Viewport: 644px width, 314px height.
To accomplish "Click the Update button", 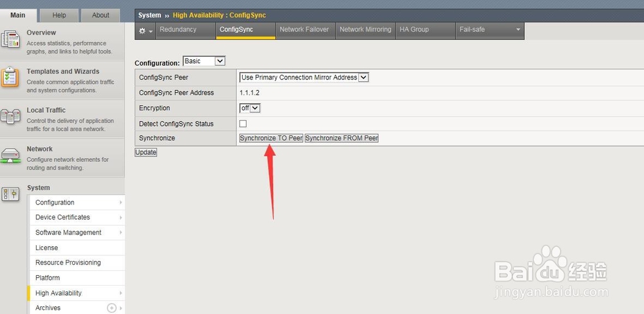I will pyautogui.click(x=146, y=152).
